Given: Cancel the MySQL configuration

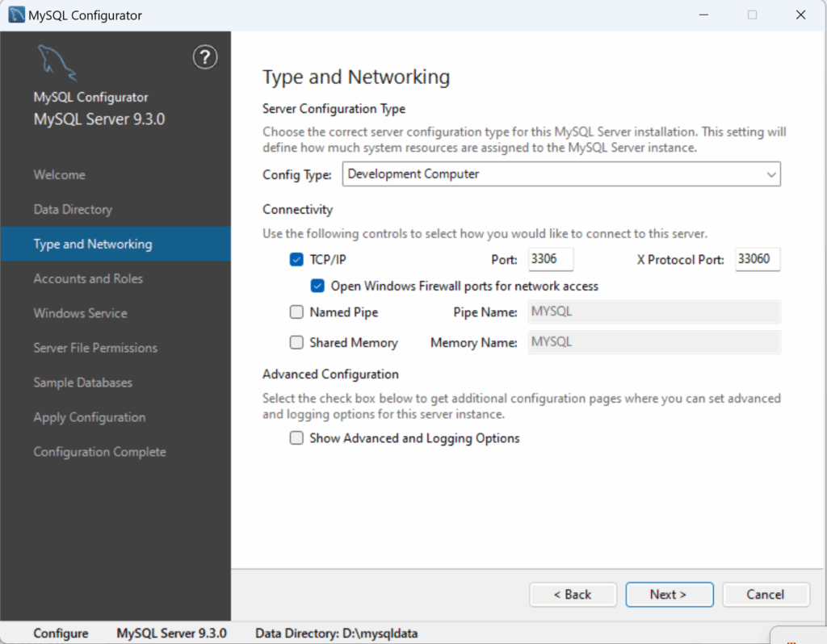Looking at the screenshot, I should tap(765, 594).
